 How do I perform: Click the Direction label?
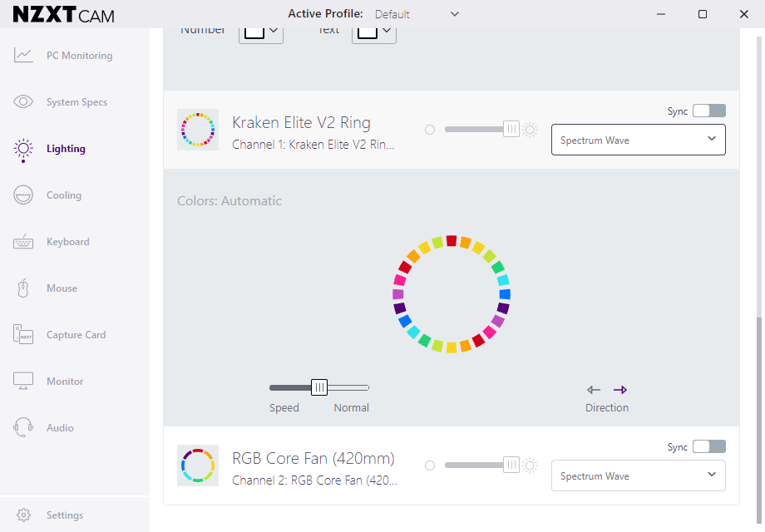(x=607, y=407)
